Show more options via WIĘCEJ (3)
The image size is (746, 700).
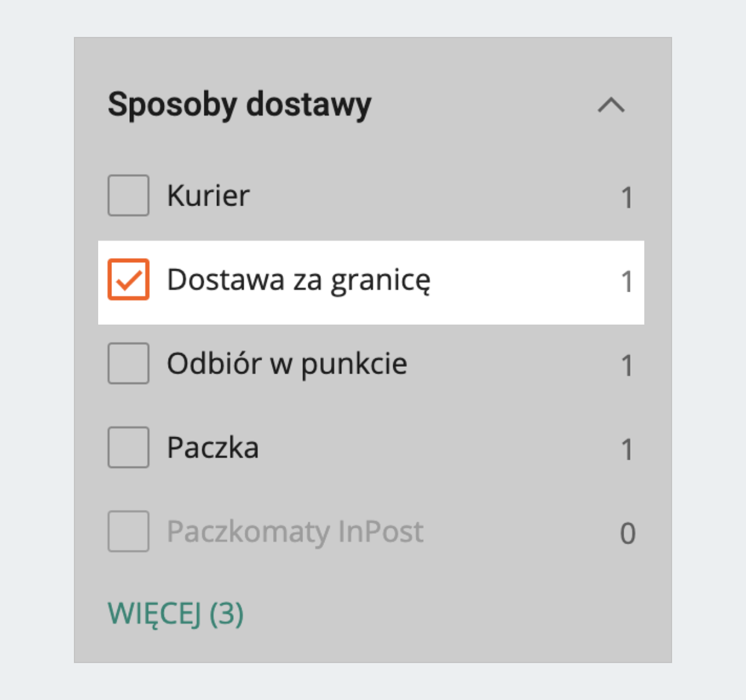[176, 614]
